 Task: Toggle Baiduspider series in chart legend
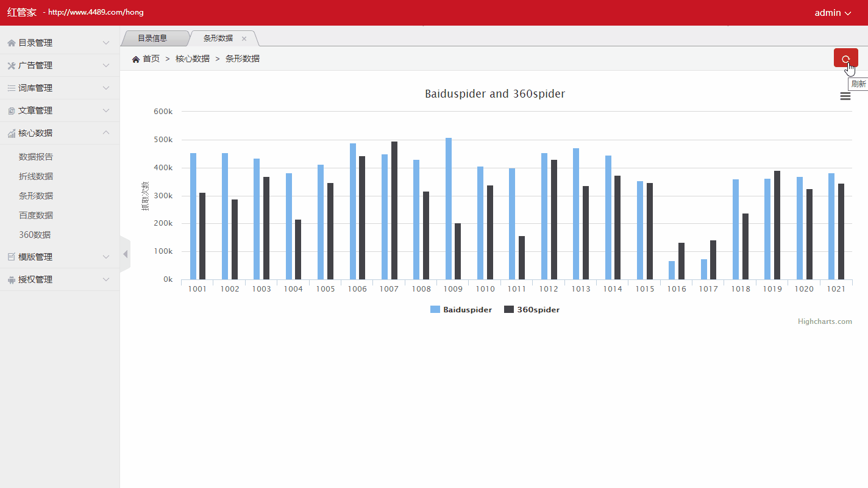point(461,309)
